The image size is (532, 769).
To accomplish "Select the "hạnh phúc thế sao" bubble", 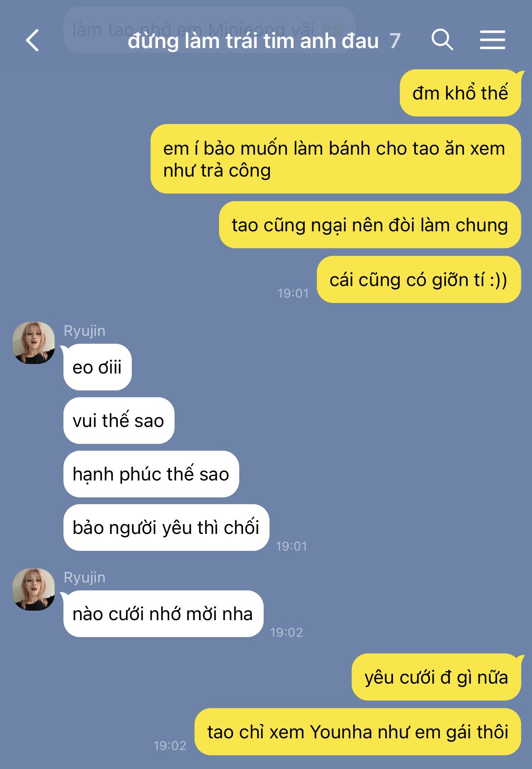I will tap(151, 474).
